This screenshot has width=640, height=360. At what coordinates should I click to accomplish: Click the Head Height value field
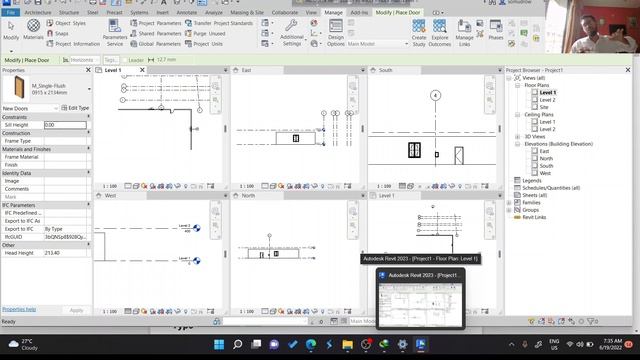point(65,253)
